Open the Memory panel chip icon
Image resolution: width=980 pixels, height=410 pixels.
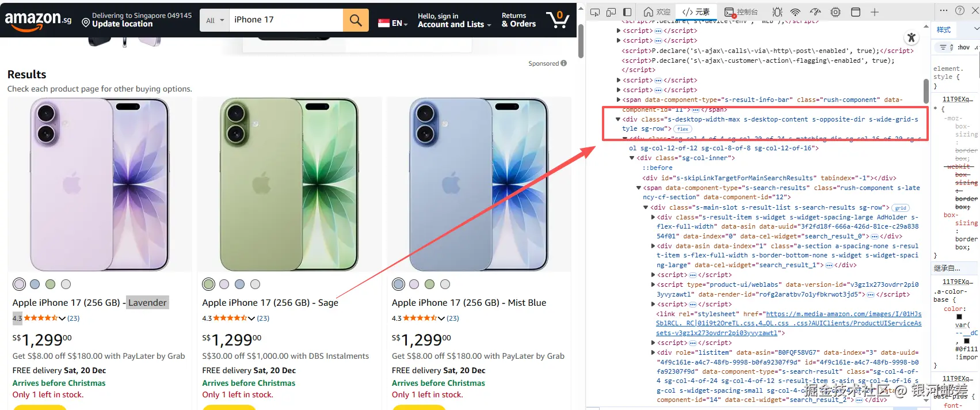point(836,12)
